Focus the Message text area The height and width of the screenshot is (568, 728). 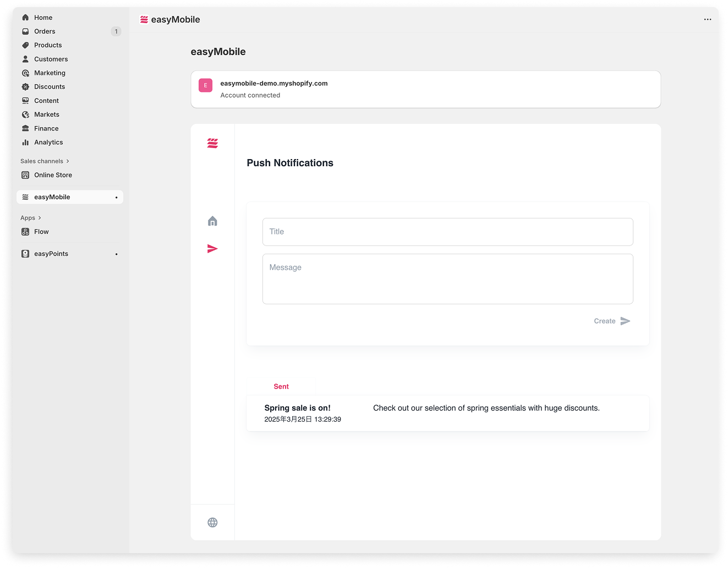[x=448, y=279]
